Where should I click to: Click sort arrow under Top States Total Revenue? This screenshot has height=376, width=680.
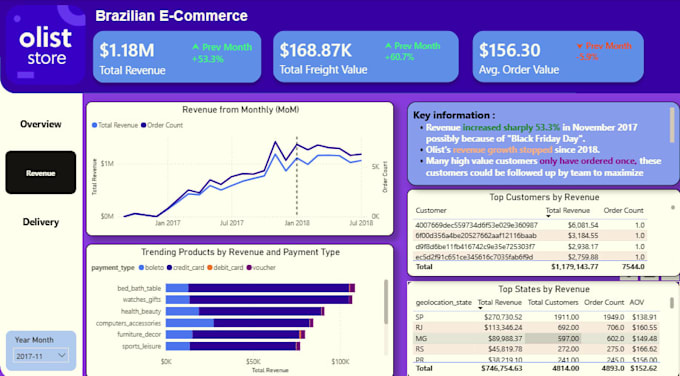point(480,308)
